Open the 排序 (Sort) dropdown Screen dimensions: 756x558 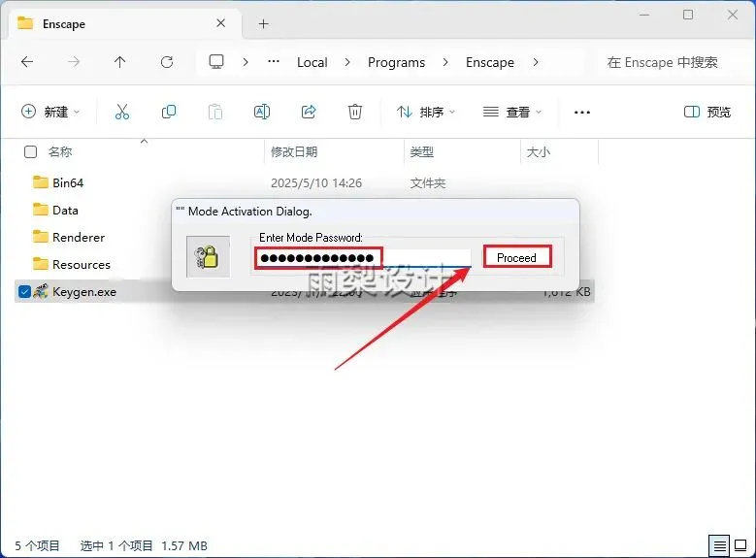[x=425, y=112]
